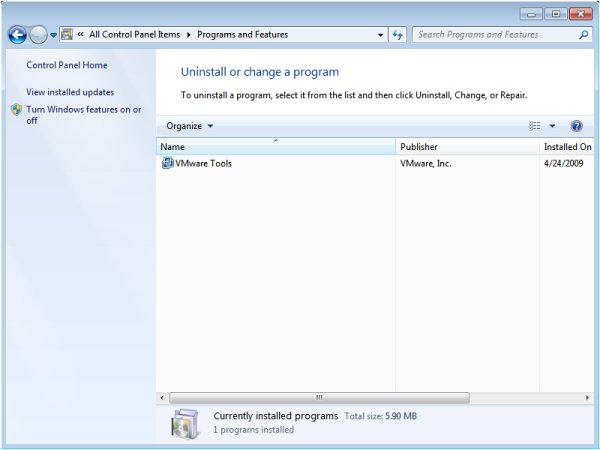The image size is (600, 450).
Task: Click the scrollbar left arrow
Action: point(162,398)
